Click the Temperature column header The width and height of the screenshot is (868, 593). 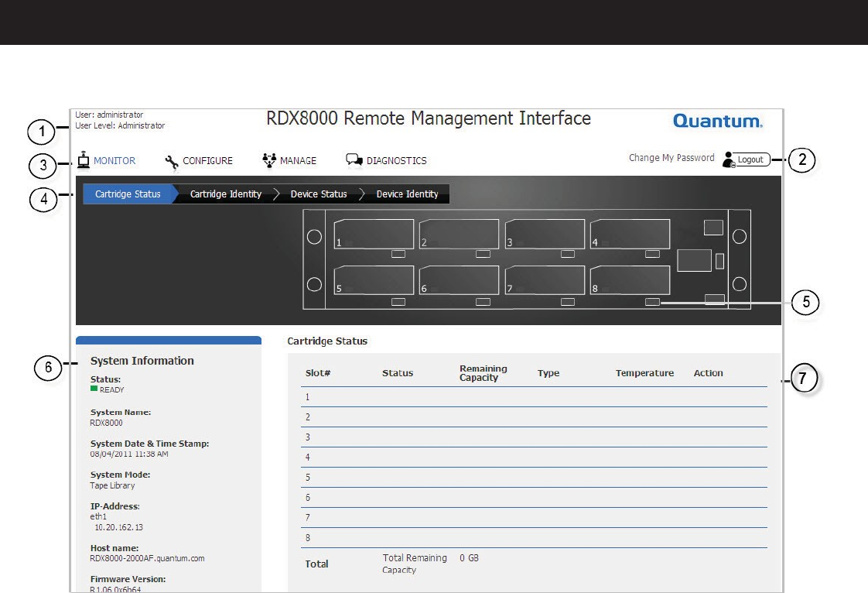645,373
